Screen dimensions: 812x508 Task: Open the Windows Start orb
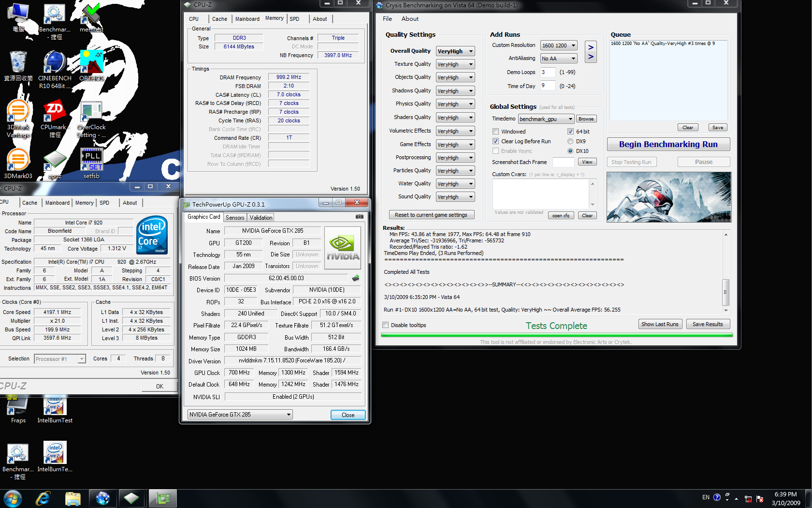click(13, 498)
